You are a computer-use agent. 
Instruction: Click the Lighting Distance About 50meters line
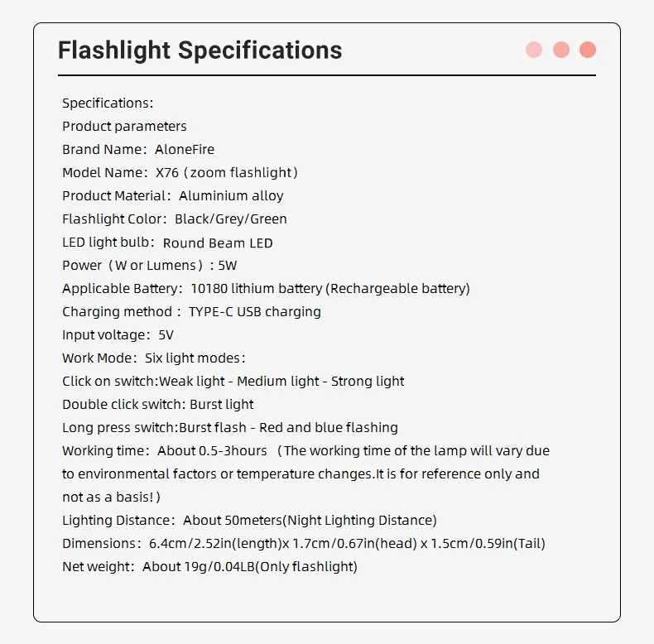click(249, 521)
